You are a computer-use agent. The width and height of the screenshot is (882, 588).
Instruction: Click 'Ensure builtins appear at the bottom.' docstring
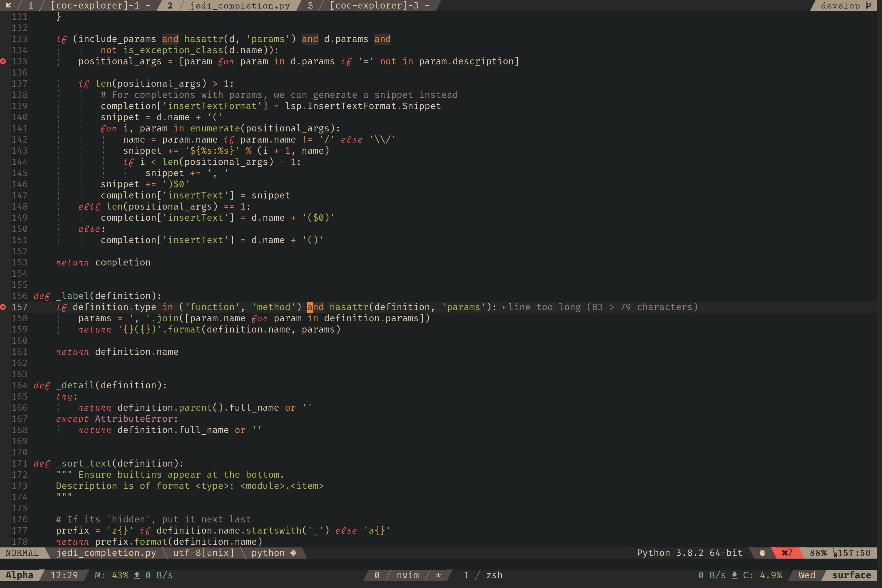(x=181, y=475)
